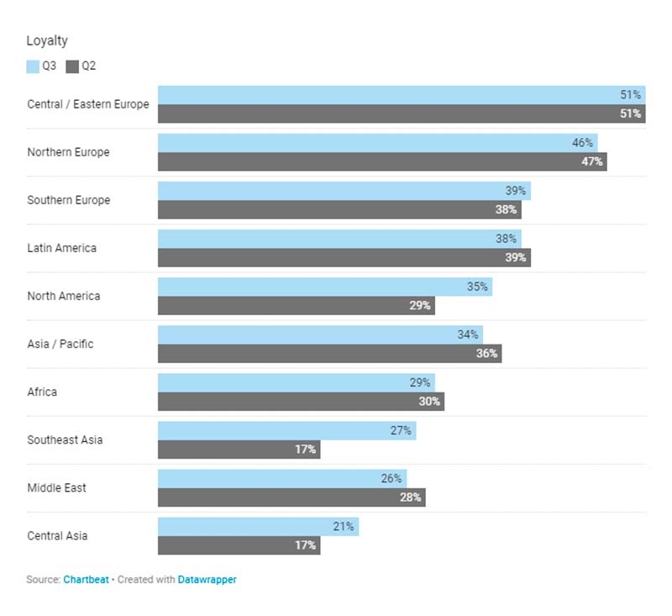Click the light blue Q3 legend swatch
This screenshot has height=616, width=672.
tap(33, 66)
